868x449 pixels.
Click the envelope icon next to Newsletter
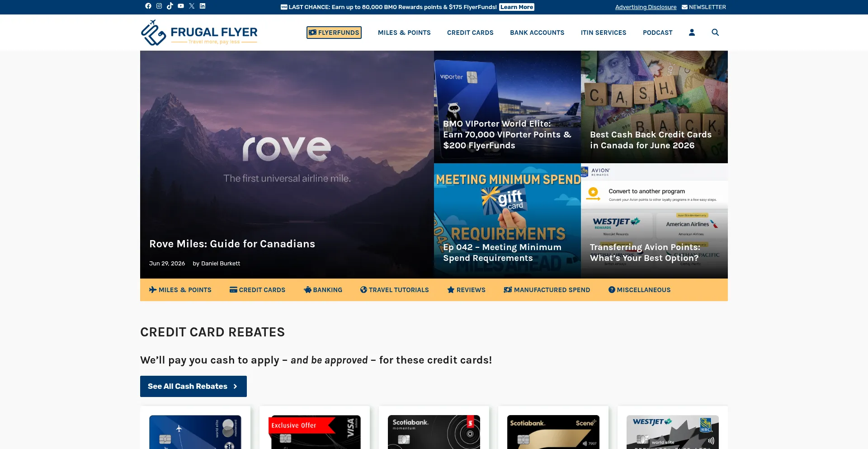[684, 7]
